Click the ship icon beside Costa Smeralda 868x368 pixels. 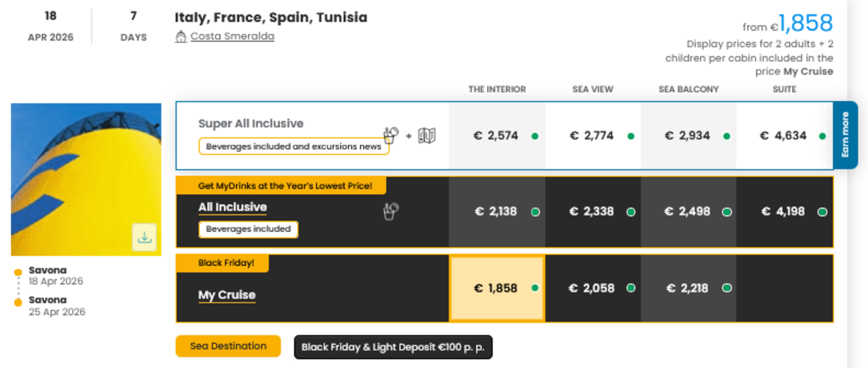pyautogui.click(x=182, y=36)
